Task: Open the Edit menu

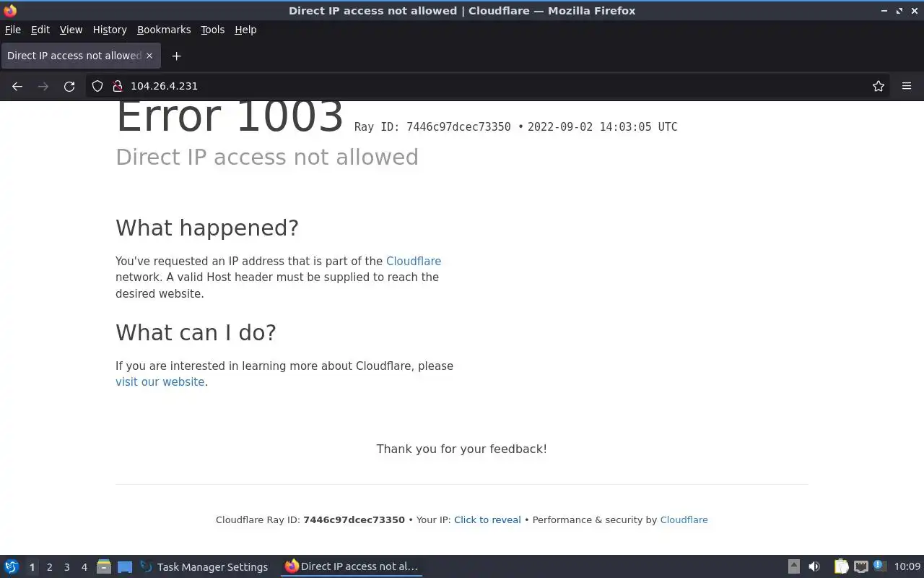Action: coord(40,30)
